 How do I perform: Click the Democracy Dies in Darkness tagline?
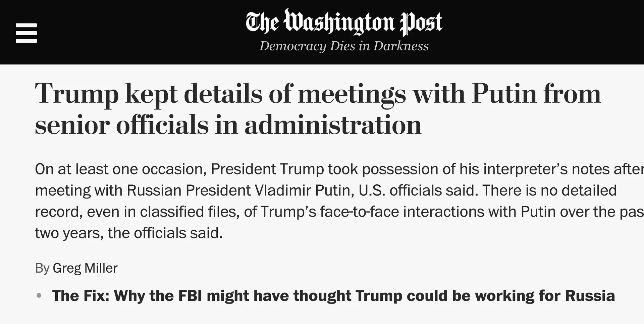[344, 46]
